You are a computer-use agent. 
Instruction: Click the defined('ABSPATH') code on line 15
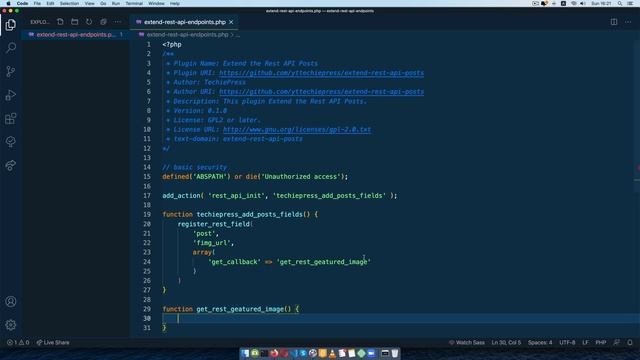pyautogui.click(x=196, y=177)
